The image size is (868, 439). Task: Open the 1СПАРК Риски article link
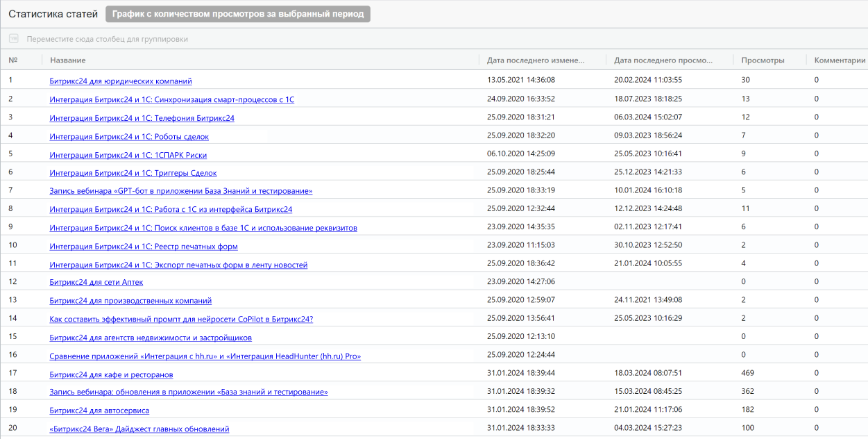128,155
